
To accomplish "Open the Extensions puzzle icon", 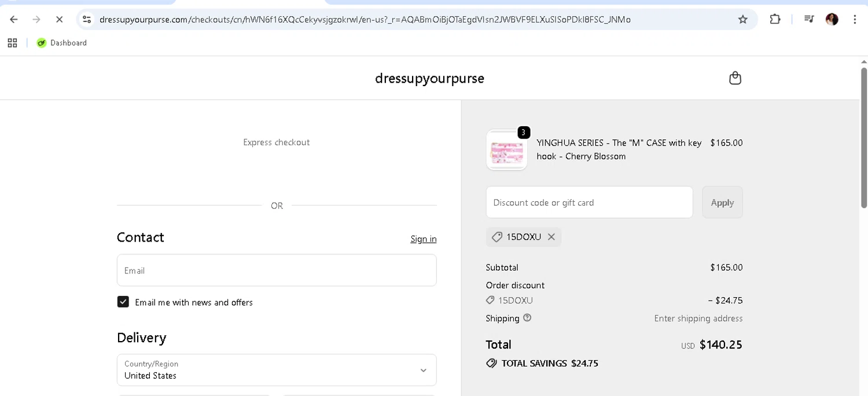I will [775, 19].
